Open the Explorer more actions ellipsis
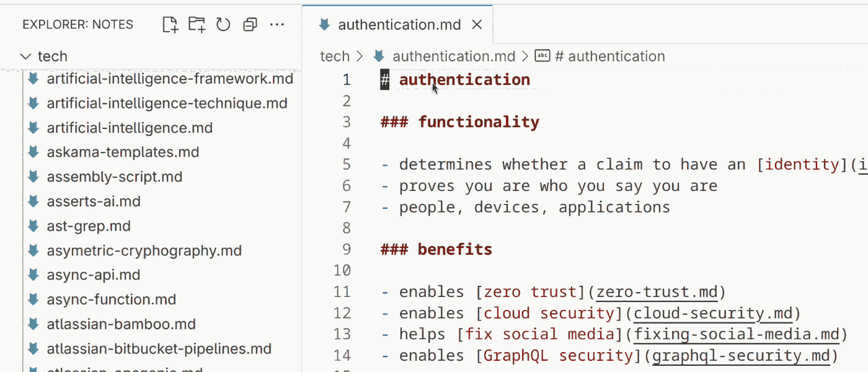The image size is (868, 372). [x=277, y=25]
